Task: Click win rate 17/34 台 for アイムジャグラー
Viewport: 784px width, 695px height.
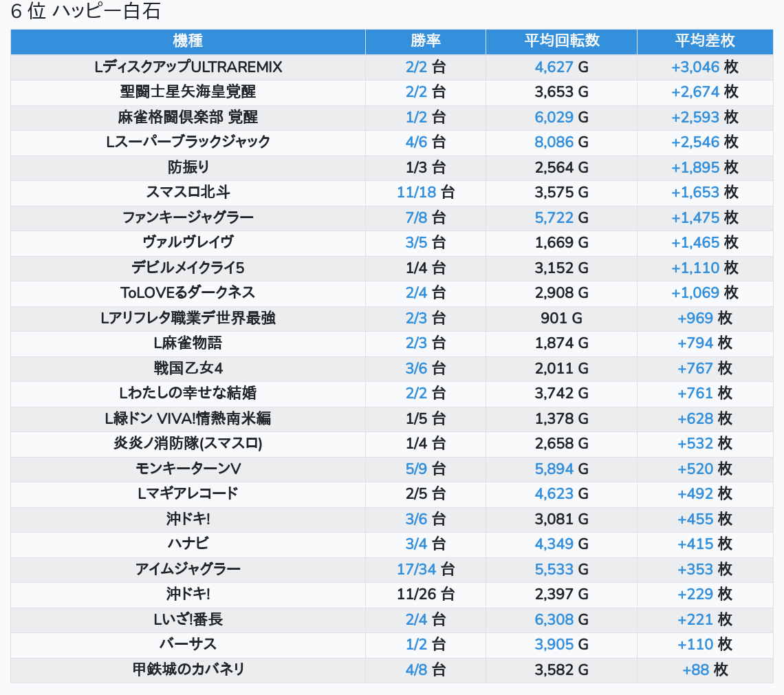Action: click(x=426, y=569)
